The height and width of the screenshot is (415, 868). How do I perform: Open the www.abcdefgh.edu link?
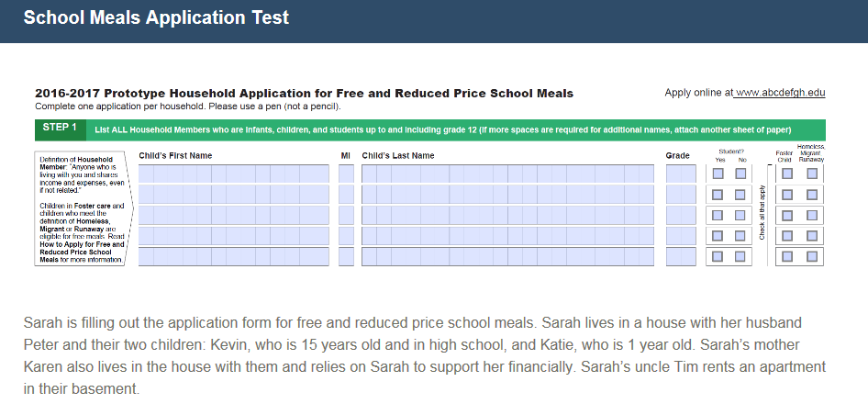(780, 93)
